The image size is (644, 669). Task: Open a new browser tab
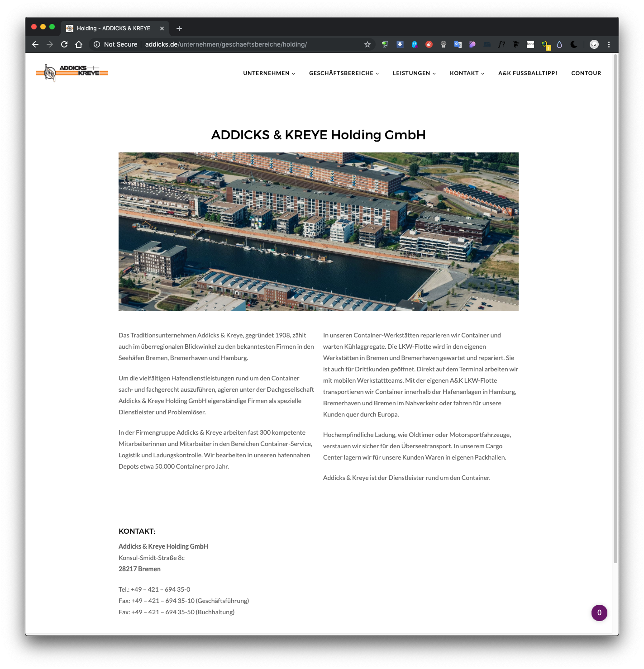pos(179,28)
